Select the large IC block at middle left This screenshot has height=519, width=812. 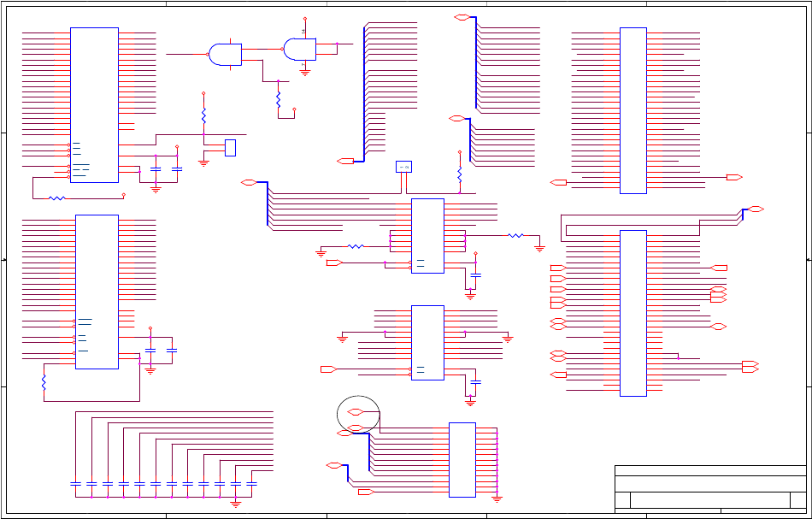pos(97,292)
